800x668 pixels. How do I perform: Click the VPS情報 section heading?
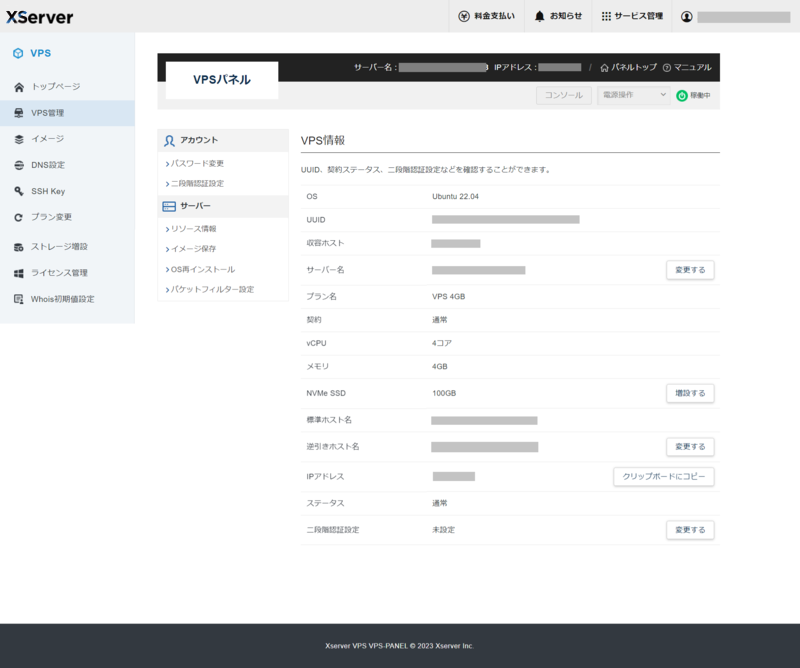(323, 140)
